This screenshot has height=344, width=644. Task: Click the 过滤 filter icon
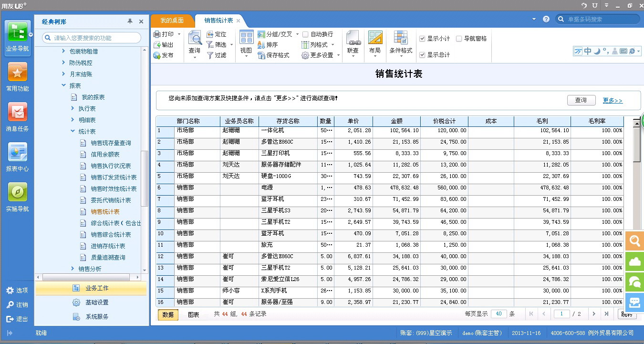coord(210,55)
